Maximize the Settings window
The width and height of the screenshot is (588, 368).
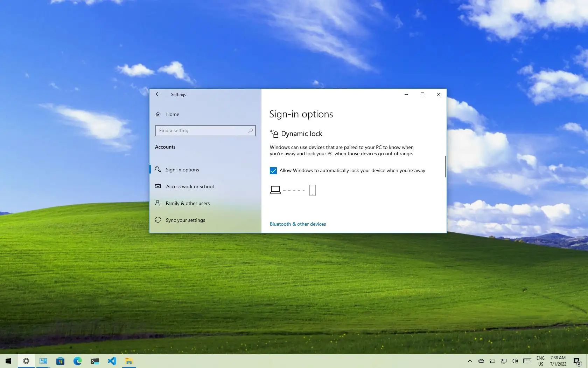click(422, 94)
